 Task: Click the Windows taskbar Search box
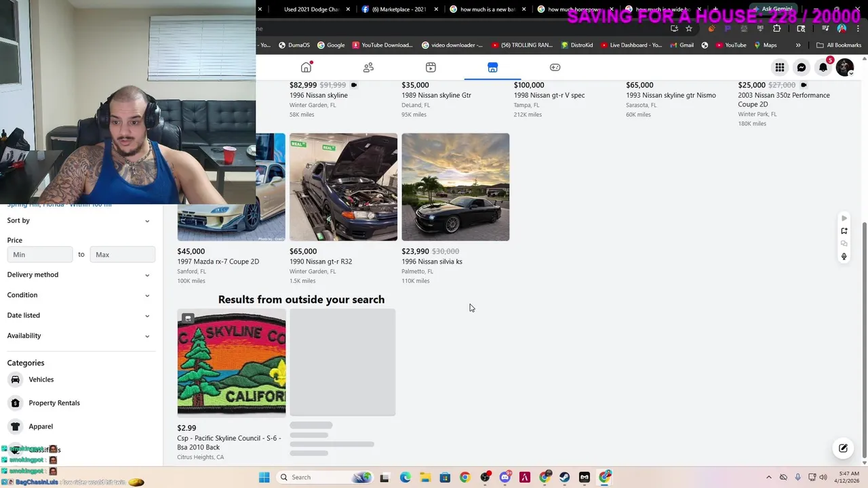coord(326,477)
